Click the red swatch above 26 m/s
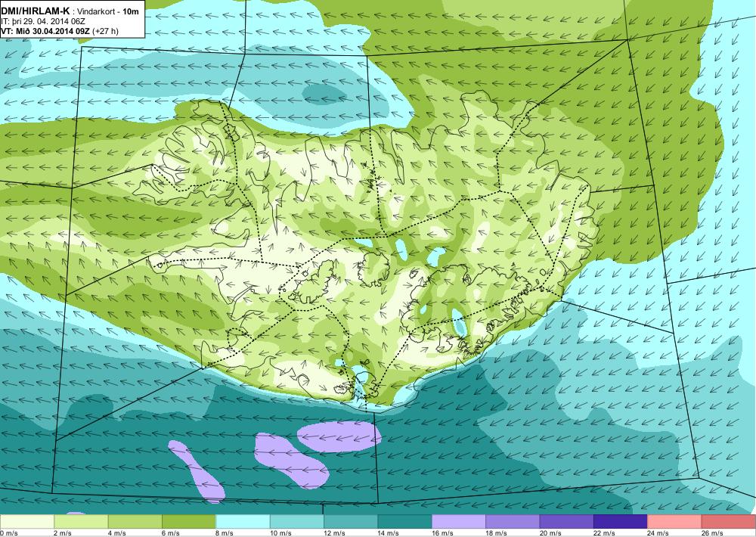 [x=729, y=522]
